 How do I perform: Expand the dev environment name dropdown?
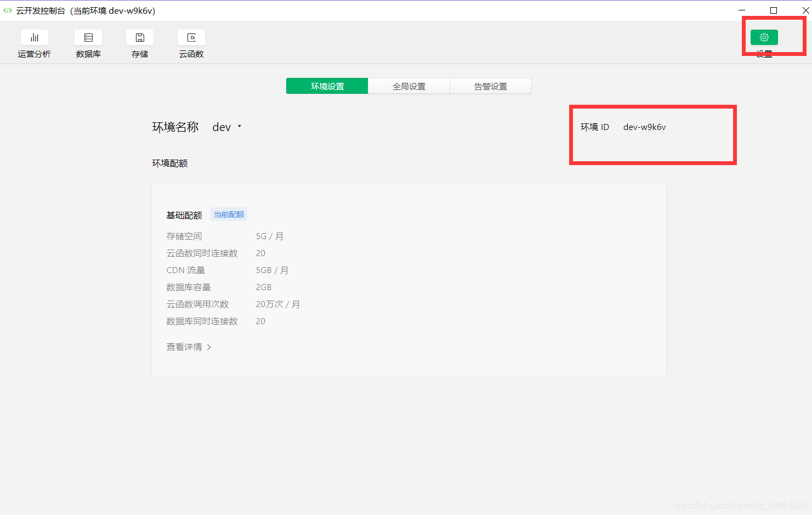(227, 127)
